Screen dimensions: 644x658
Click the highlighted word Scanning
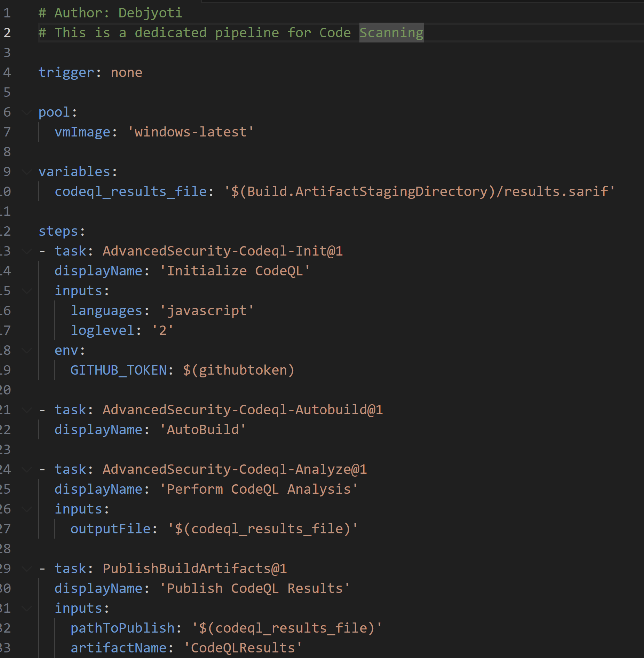pos(391,33)
